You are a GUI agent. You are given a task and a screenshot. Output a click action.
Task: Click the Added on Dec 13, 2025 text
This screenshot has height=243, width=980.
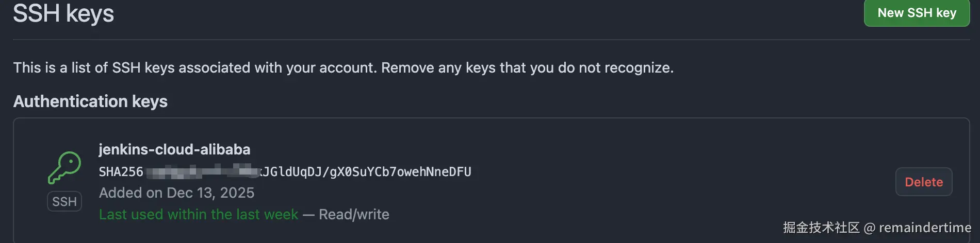[x=176, y=193]
